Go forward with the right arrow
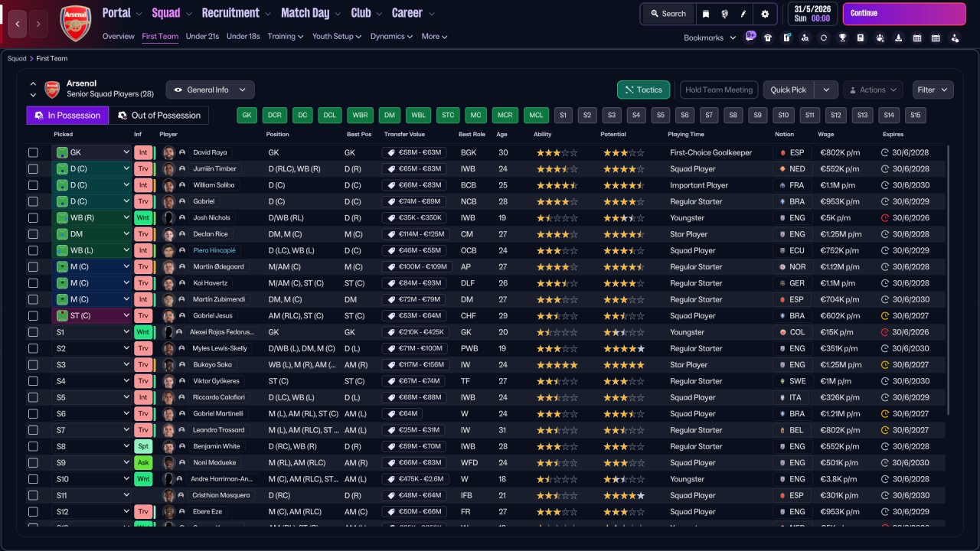This screenshot has height=551, width=980. click(x=39, y=24)
